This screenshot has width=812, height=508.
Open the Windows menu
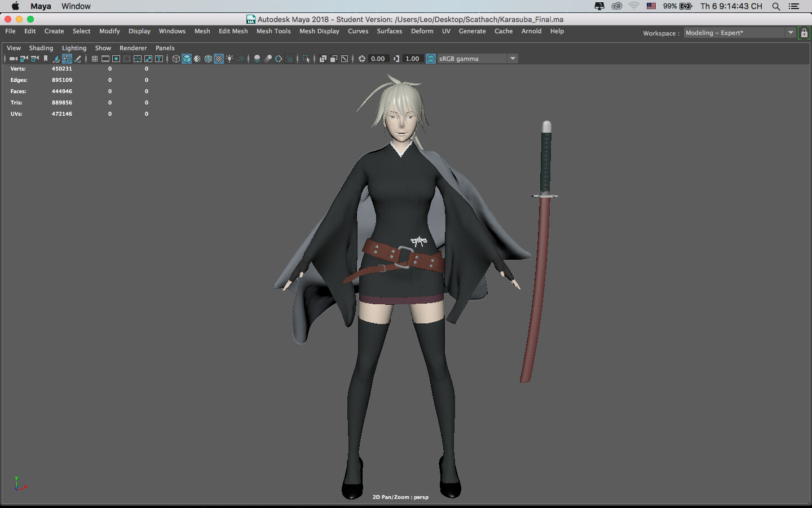tap(172, 31)
